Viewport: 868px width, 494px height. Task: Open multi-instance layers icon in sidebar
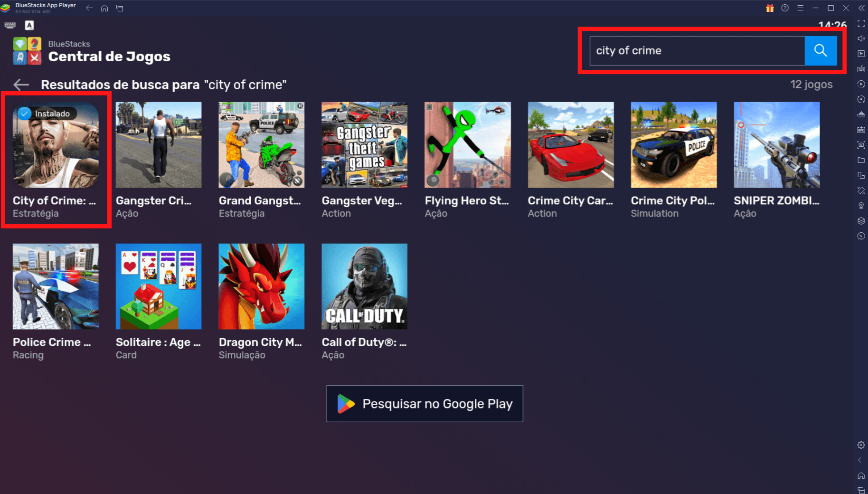[x=861, y=221]
